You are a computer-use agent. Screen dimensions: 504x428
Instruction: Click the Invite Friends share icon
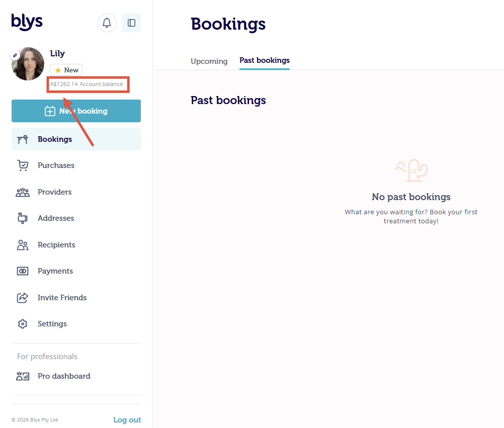pyautogui.click(x=23, y=298)
